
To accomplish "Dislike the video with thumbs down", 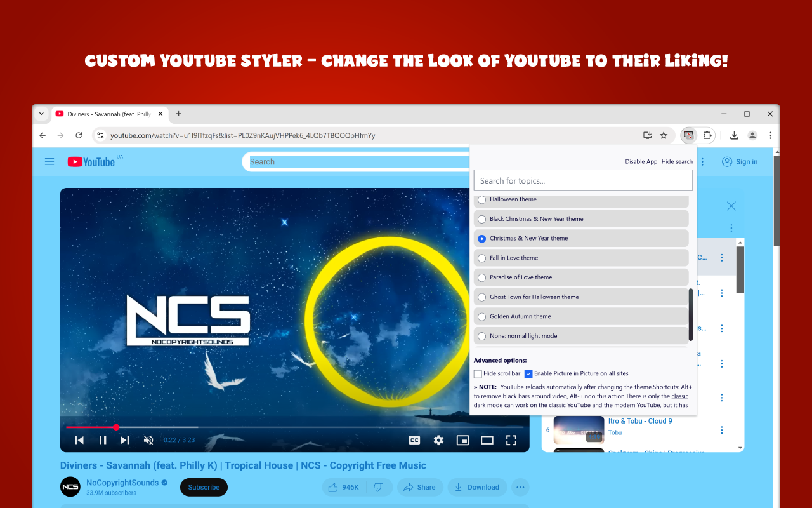I will point(379,487).
